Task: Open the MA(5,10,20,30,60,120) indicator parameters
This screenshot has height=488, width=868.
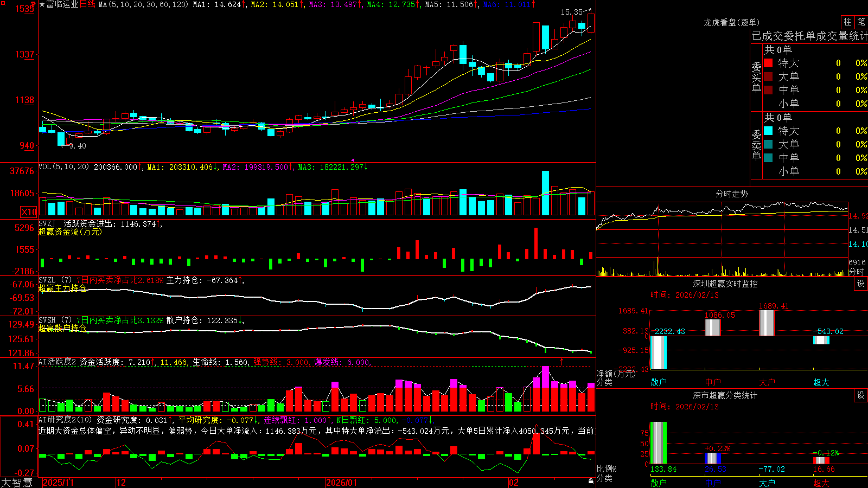Action: tap(143, 4)
